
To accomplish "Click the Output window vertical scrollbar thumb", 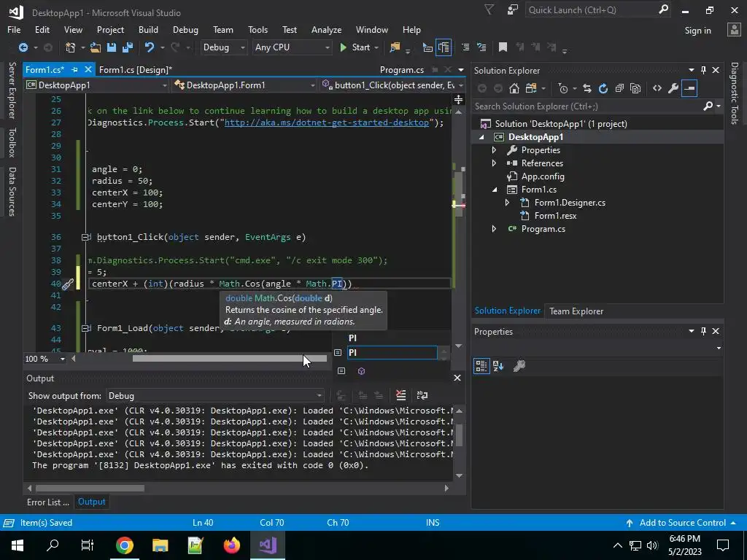I will pyautogui.click(x=460, y=435).
